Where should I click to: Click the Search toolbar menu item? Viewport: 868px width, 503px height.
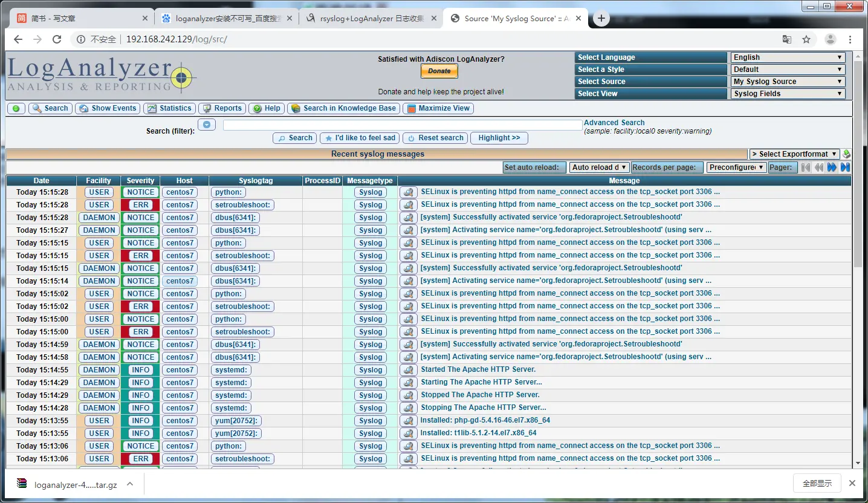50,108
